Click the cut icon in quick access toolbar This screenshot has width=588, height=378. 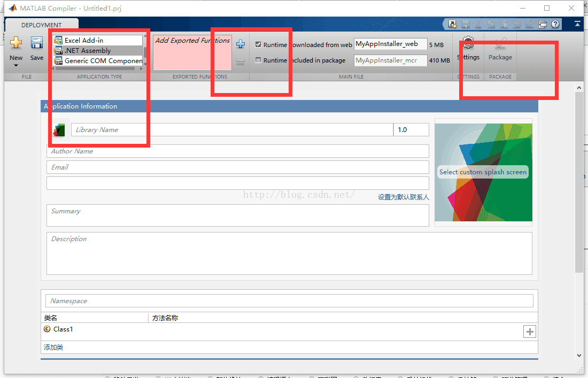tap(478, 25)
